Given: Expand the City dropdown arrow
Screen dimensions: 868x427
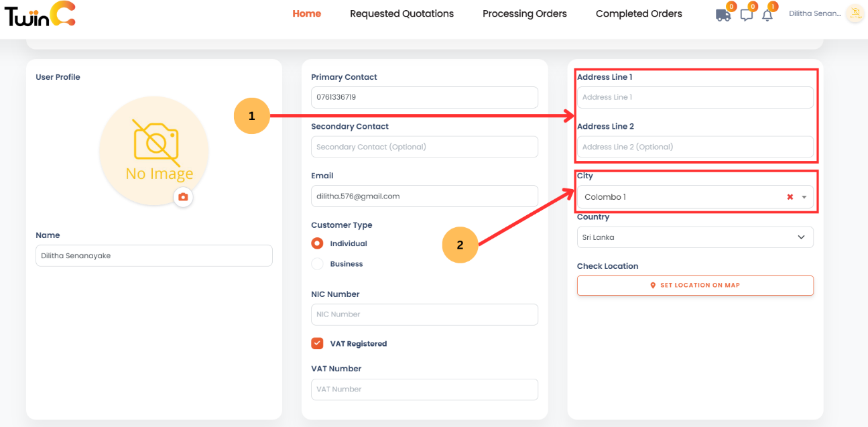Looking at the screenshot, I should click(x=804, y=196).
